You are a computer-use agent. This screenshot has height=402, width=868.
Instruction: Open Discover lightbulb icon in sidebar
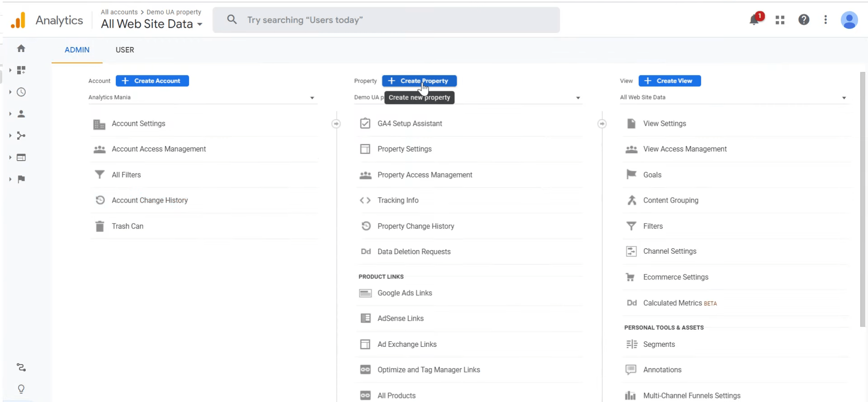coord(21,389)
